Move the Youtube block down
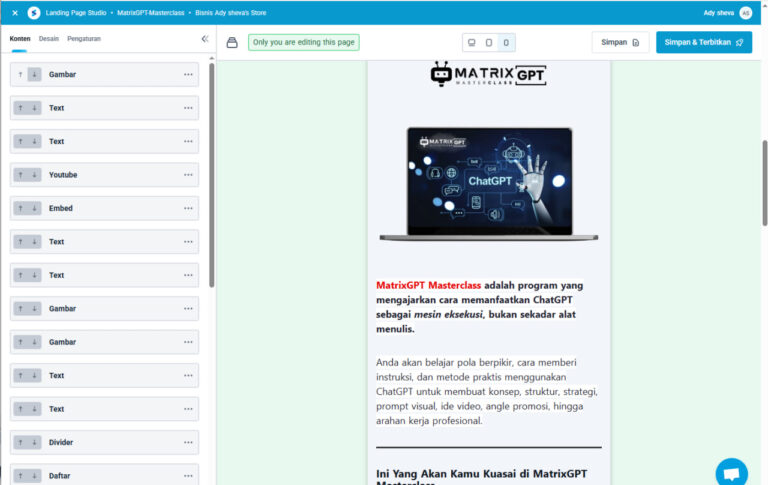Viewport: 768px width, 485px height. pyautogui.click(x=35, y=175)
